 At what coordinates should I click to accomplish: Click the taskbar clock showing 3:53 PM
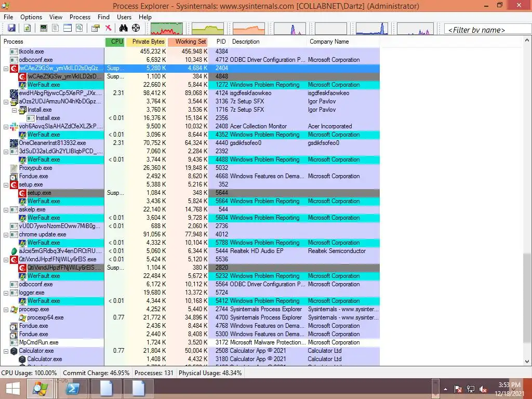pos(509,389)
